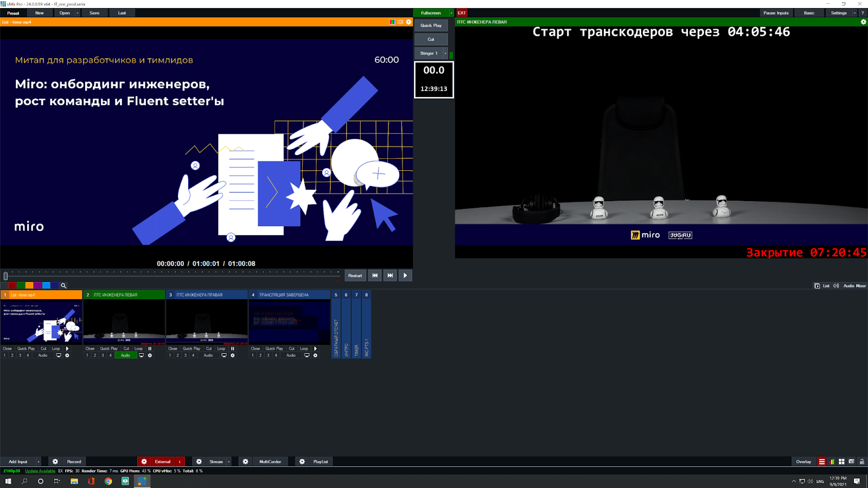Click the ПТС ИНЖЕНЕРА ПРАВАЯ input thumbnail
This screenshot has width=868, height=488.
point(207,322)
